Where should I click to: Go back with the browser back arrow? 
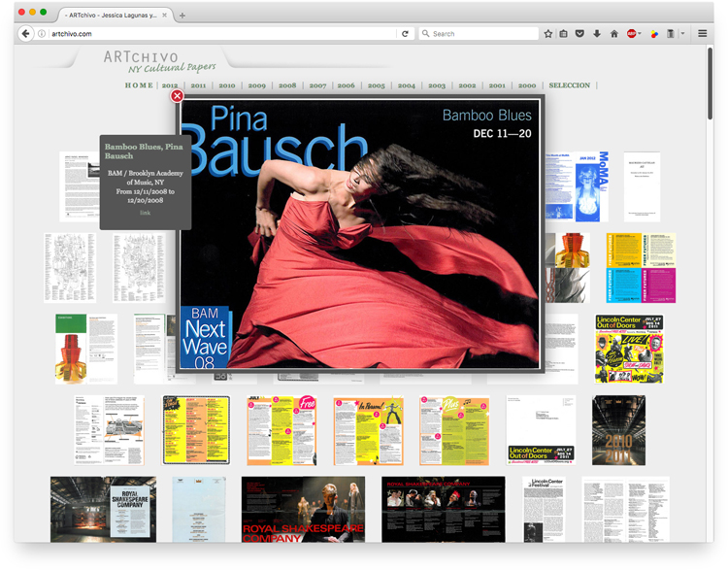click(25, 33)
